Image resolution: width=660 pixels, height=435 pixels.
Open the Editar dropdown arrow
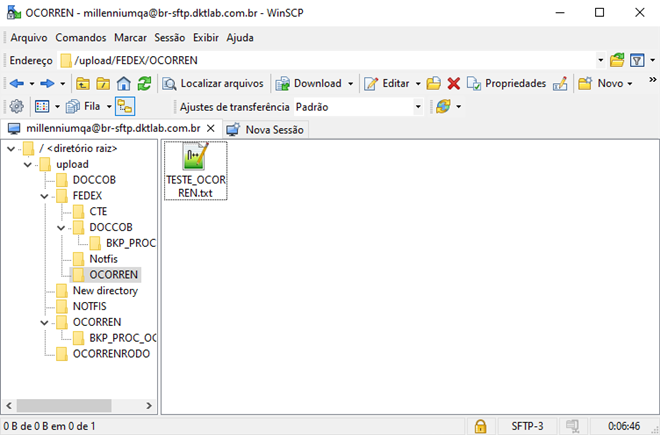(418, 84)
